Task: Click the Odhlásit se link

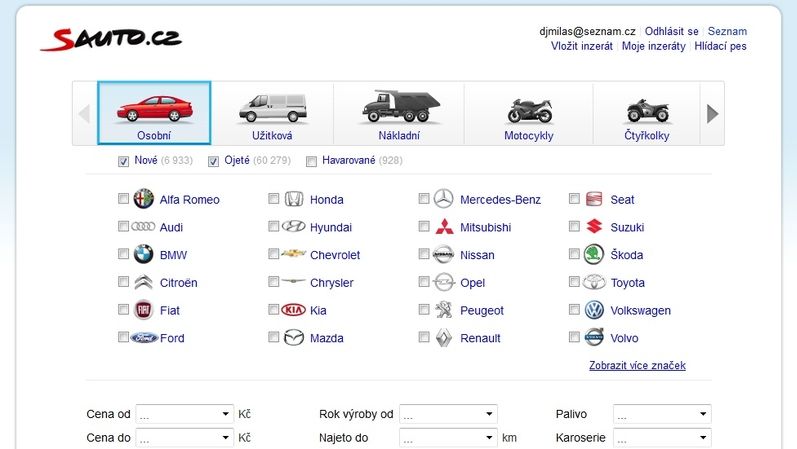Action: pos(671,32)
